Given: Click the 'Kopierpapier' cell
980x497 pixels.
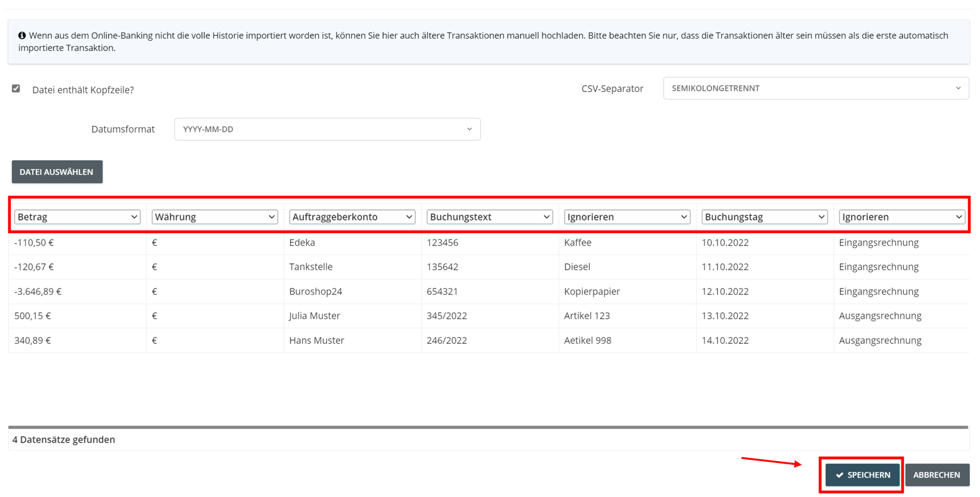Looking at the screenshot, I should 628,292.
